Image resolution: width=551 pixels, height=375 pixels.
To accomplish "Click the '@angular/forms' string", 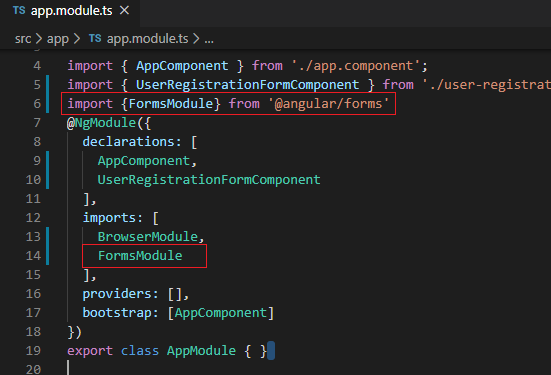I will pyautogui.click(x=328, y=104).
